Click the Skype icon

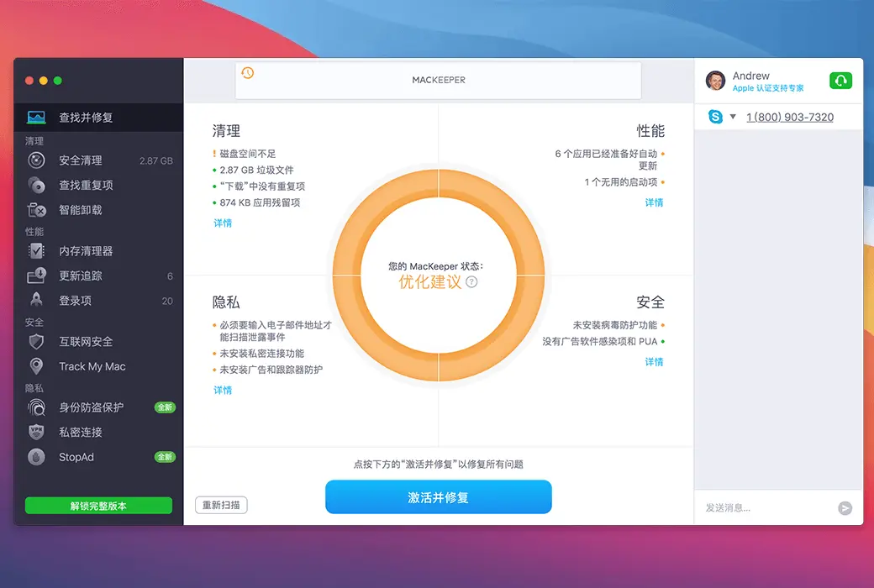(715, 117)
